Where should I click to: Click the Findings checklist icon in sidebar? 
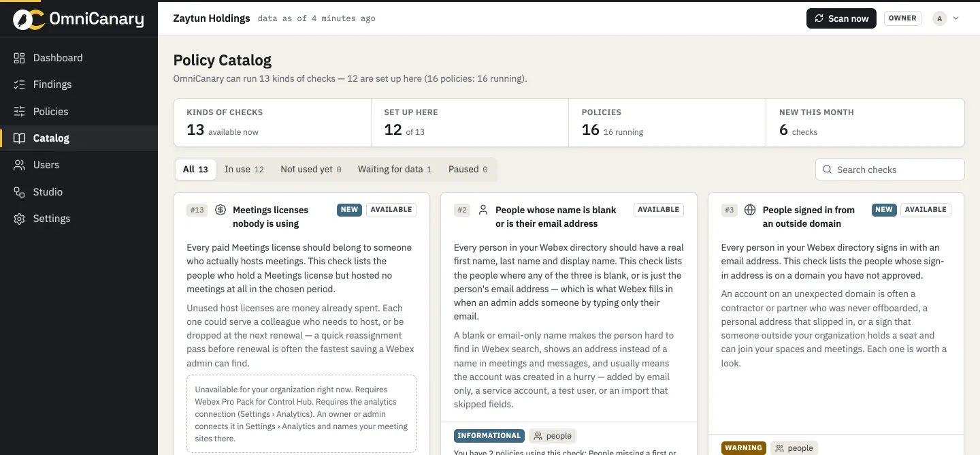pyautogui.click(x=19, y=84)
